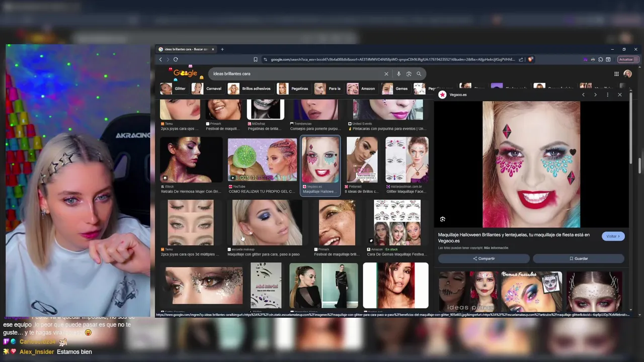Viewport: 644px width, 362px height.
Task: Open the Vegaoo.es 'Maquillaje Hallowe...' thumbnail
Action: pos(320,160)
